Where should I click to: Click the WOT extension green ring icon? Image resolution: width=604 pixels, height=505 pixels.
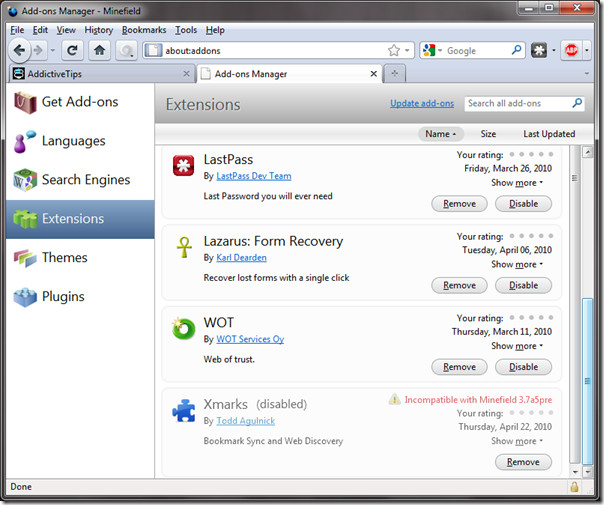pos(183,329)
